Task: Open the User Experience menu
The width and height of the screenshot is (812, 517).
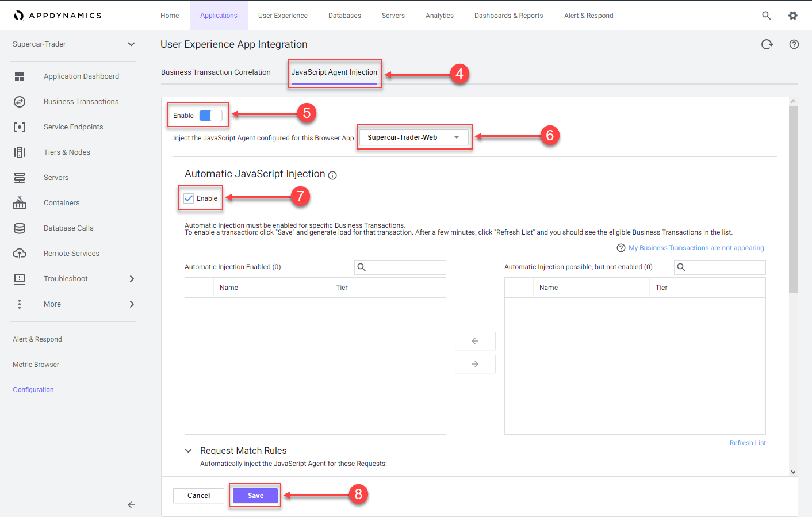Action: click(x=283, y=16)
